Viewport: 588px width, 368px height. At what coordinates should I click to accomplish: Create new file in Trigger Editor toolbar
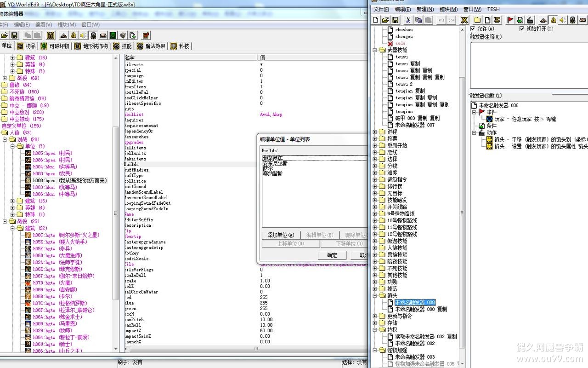point(376,20)
